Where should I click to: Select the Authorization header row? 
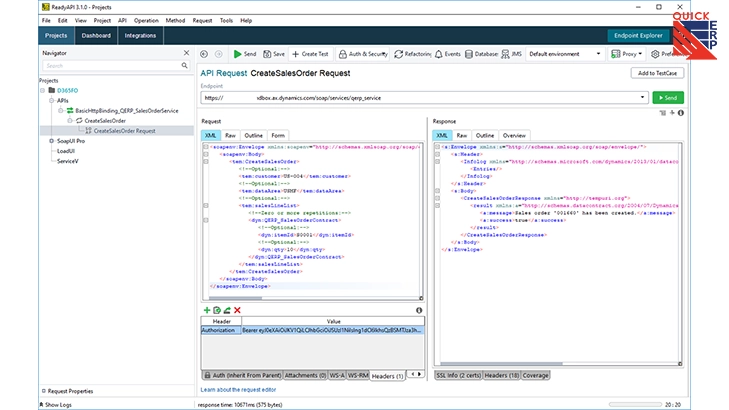coord(312,330)
